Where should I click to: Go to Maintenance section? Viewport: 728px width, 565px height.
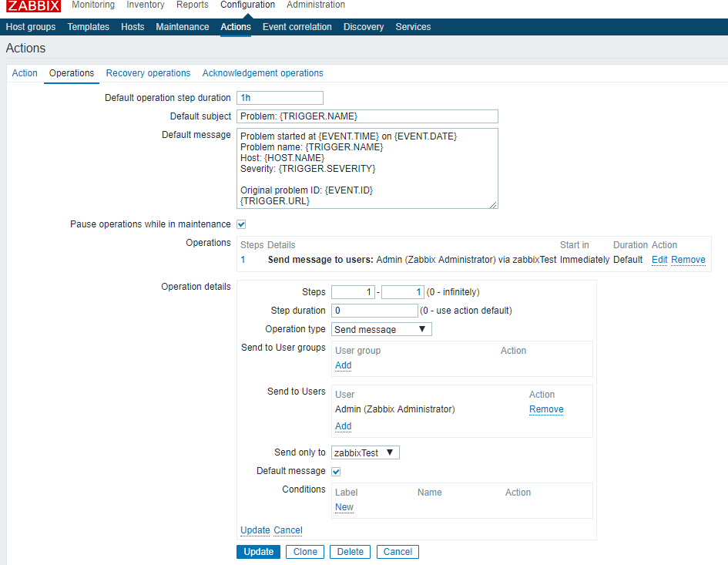[183, 27]
